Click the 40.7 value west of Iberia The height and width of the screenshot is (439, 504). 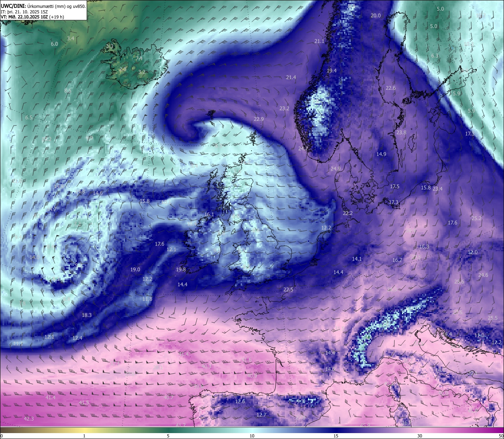pyautogui.click(x=169, y=398)
